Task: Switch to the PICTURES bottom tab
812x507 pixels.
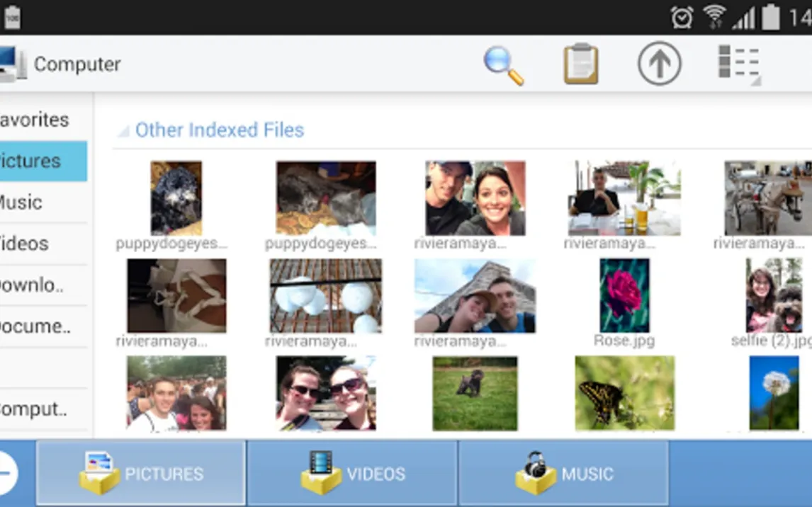Action: 141,473
